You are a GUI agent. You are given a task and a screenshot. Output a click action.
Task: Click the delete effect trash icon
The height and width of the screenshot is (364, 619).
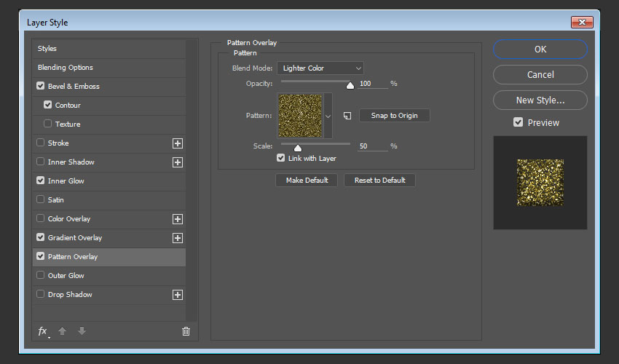[x=186, y=331]
